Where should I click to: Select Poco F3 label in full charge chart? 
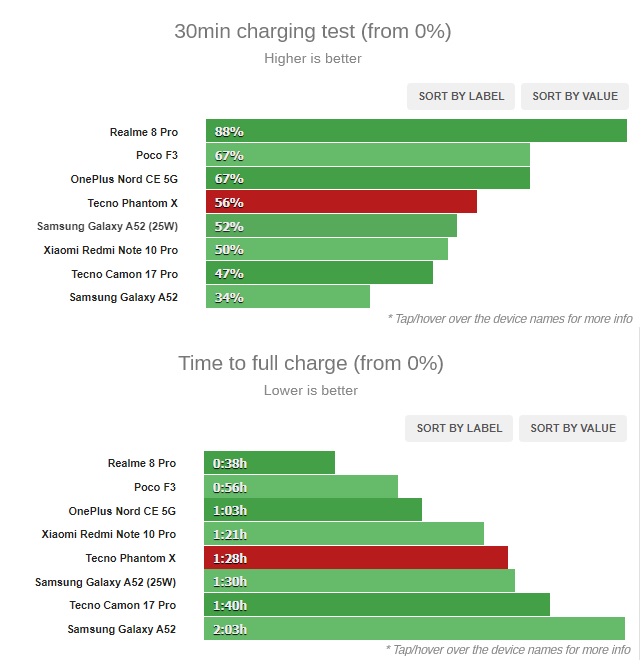pos(155,487)
